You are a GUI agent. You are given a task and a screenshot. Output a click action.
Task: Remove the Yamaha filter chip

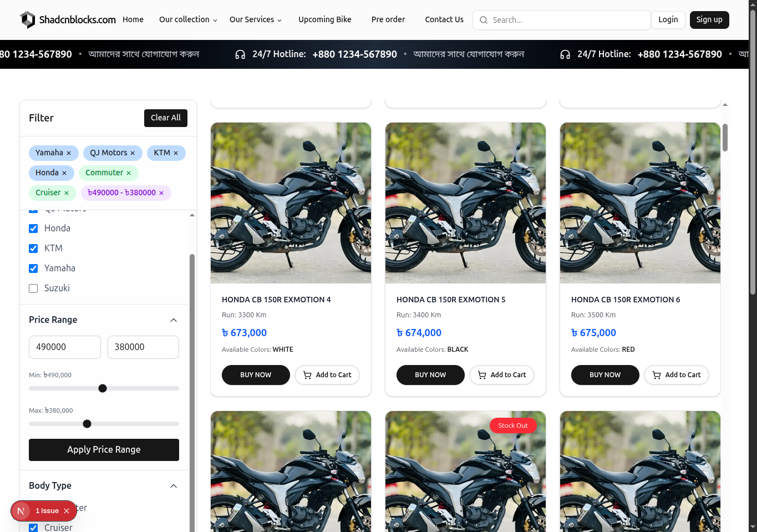tap(69, 153)
